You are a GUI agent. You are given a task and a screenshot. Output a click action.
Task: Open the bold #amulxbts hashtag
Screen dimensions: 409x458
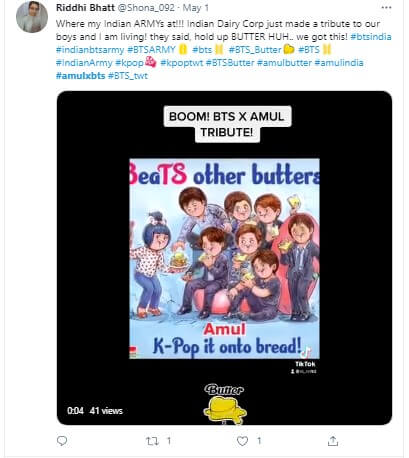click(x=81, y=76)
